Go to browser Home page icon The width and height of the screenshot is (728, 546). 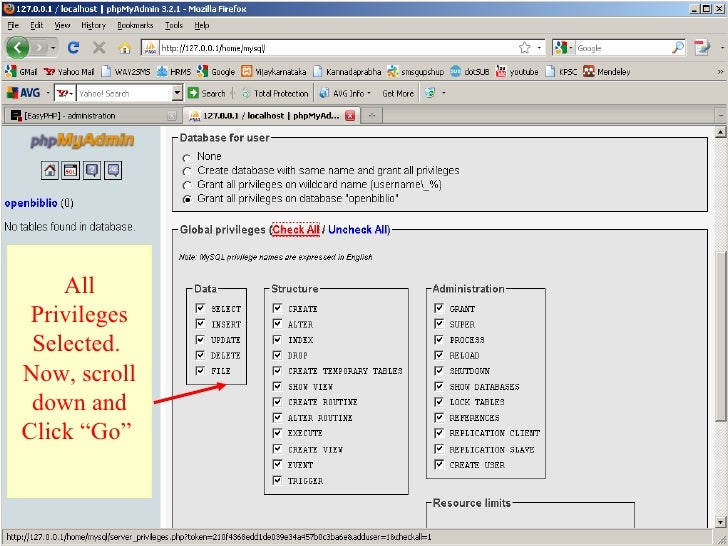tap(124, 47)
